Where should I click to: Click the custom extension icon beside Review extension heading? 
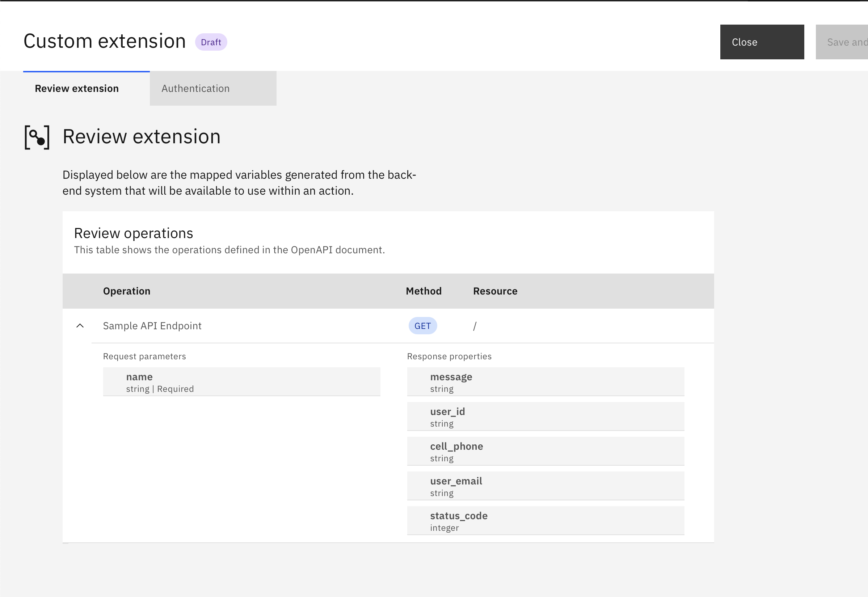37,137
